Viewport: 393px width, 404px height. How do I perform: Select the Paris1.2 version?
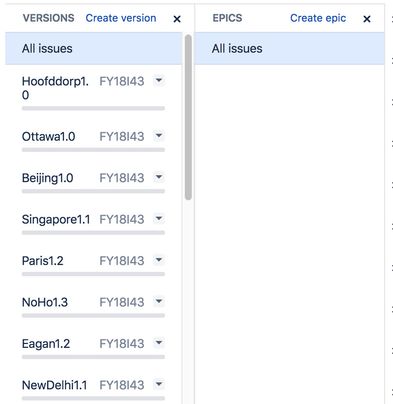42,261
